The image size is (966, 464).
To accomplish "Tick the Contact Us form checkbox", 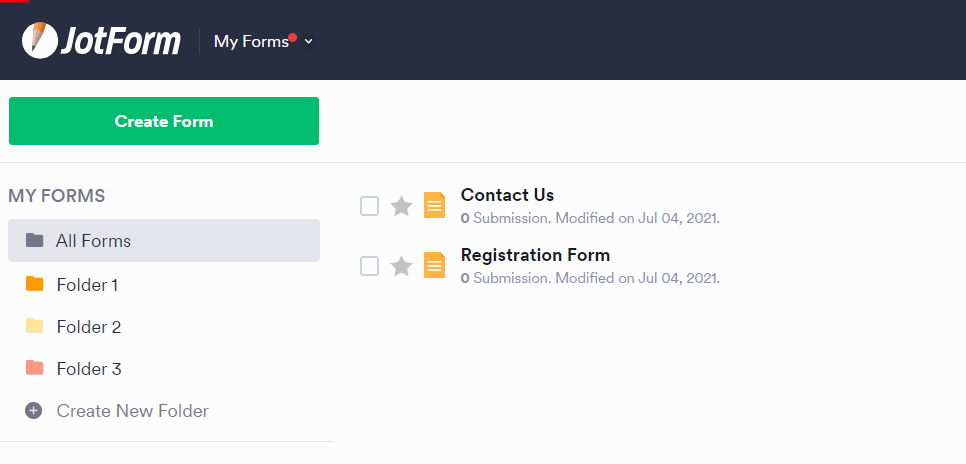I will [369, 206].
